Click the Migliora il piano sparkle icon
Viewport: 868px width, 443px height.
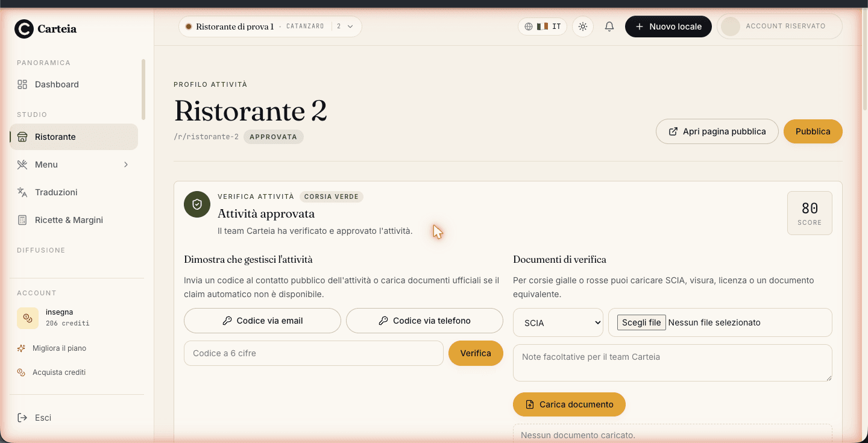21,348
